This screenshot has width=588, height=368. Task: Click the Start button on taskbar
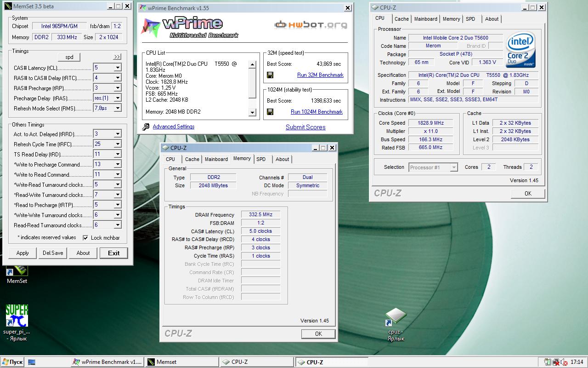pos(12,362)
